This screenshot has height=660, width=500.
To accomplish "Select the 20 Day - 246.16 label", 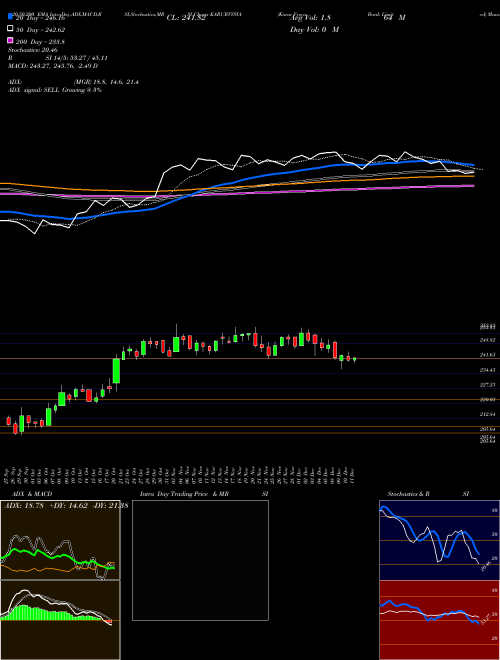I will (x=40, y=18).
